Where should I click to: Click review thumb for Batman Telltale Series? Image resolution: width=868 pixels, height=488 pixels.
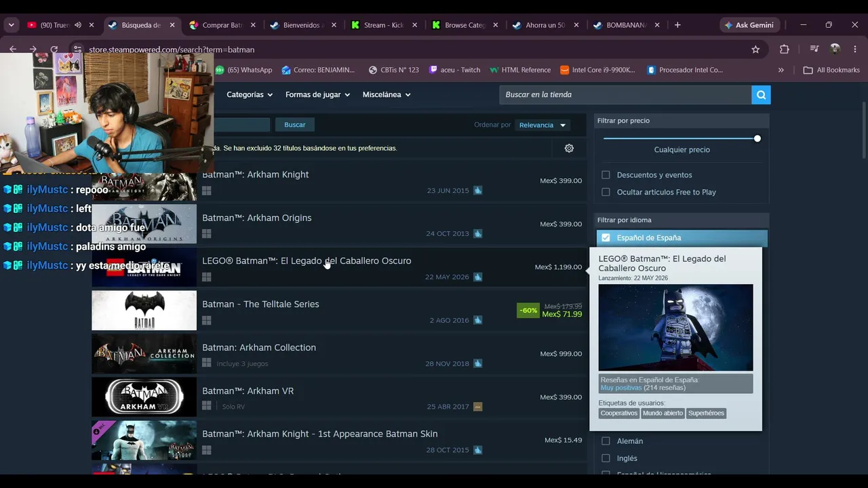pos(478,321)
